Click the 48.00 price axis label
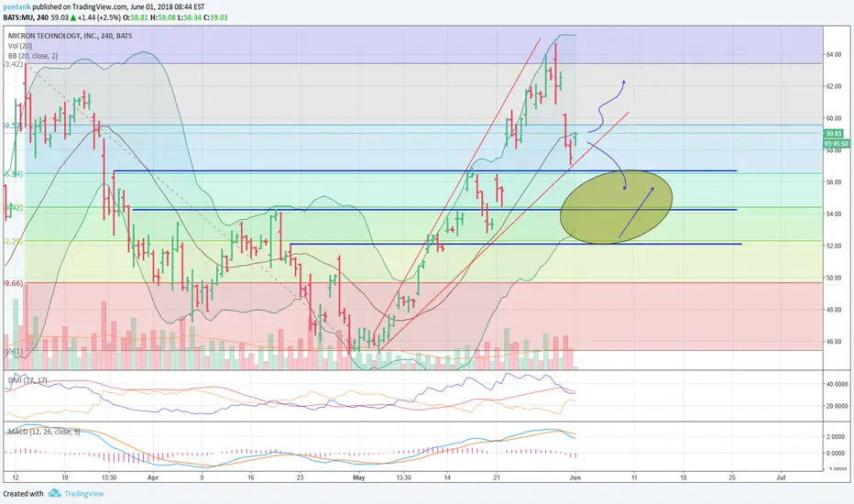This screenshot has width=854, height=504. point(833,310)
